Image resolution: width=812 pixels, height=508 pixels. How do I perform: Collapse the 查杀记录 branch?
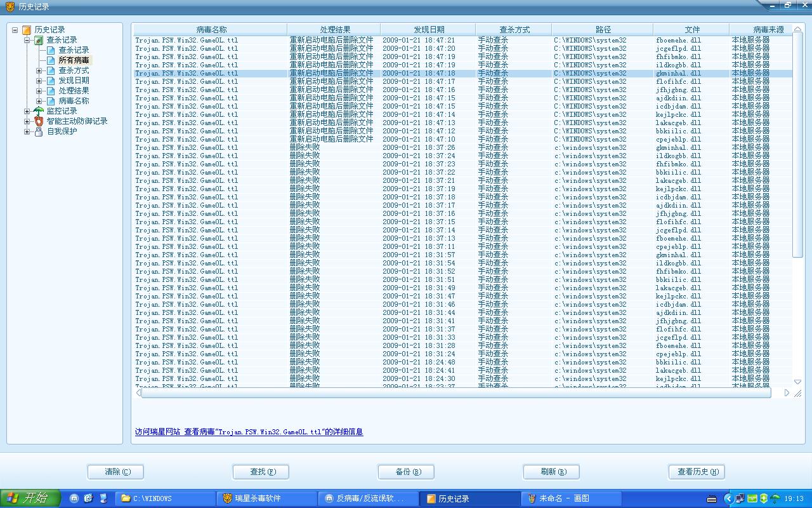[27, 40]
